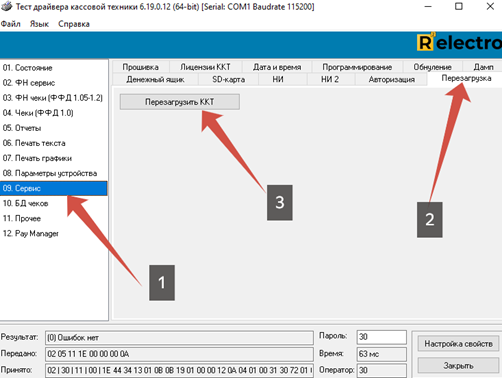
Task: Select 03. ФН чеки (ФФД 1.05-1.2)
Action: (x=54, y=98)
